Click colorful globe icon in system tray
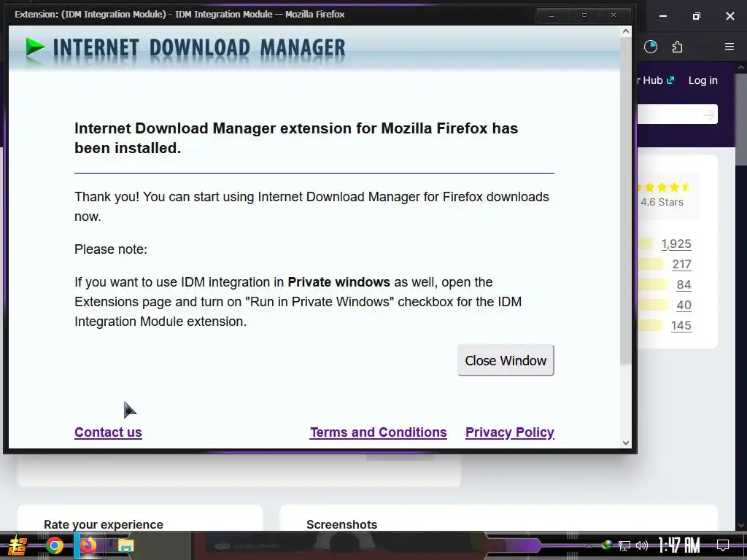This screenshot has height=560, width=747. [606, 545]
